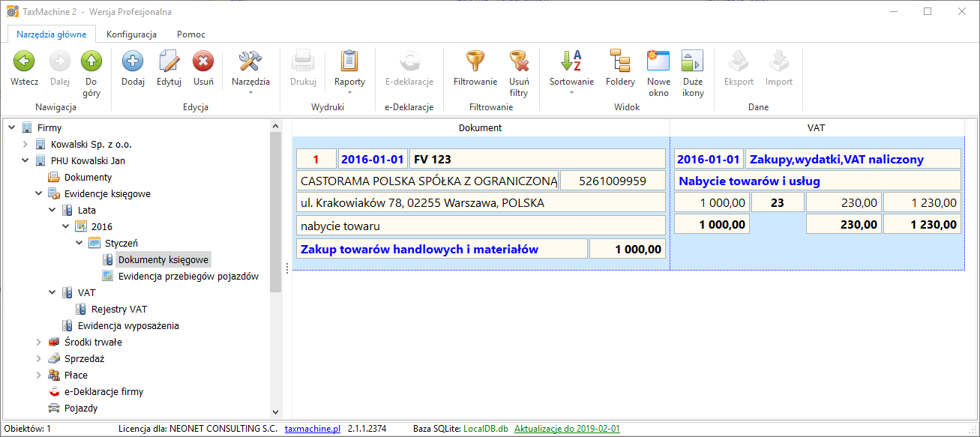
Task: Open the Pomoc ribbon tab
Action: (190, 34)
